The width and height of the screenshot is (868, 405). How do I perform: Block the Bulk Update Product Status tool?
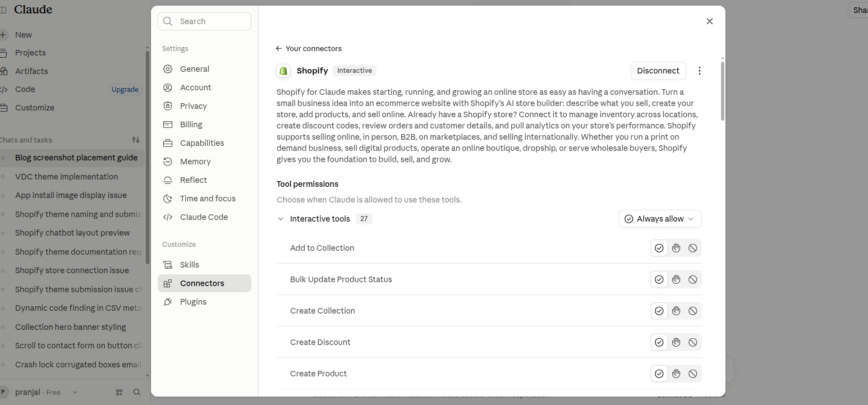click(x=693, y=279)
